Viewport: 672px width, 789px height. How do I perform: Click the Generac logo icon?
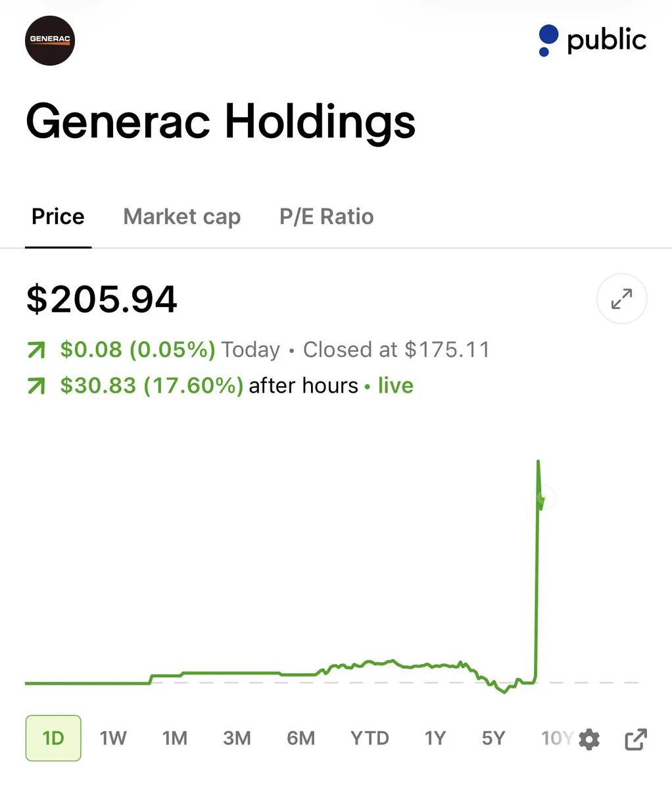point(50,40)
